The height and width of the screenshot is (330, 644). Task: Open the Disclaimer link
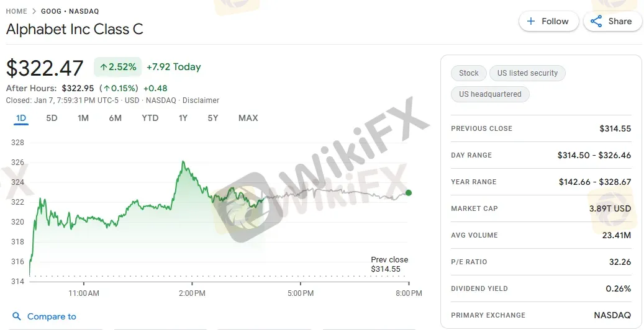[x=201, y=100]
